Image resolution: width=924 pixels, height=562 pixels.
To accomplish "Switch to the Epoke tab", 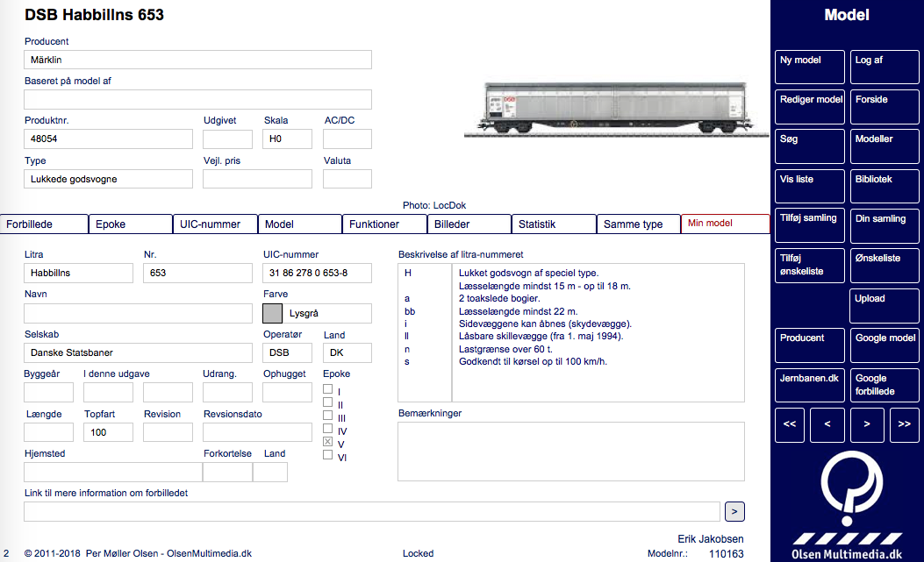I will coord(131,224).
